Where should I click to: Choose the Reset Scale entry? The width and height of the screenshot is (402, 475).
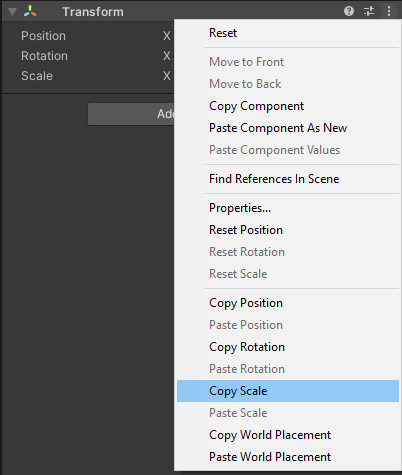(x=288, y=274)
